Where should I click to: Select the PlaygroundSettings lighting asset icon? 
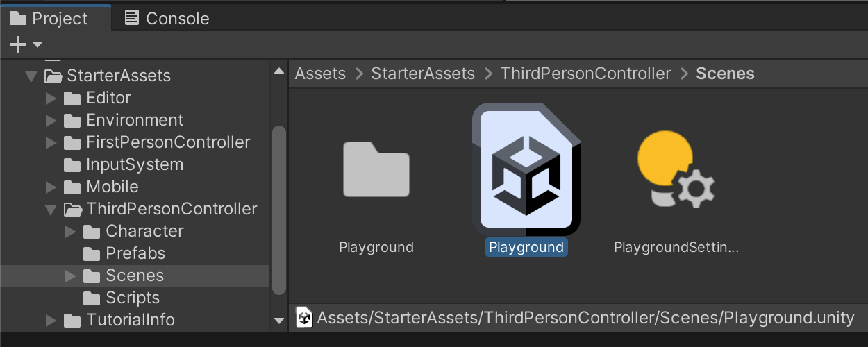(676, 170)
